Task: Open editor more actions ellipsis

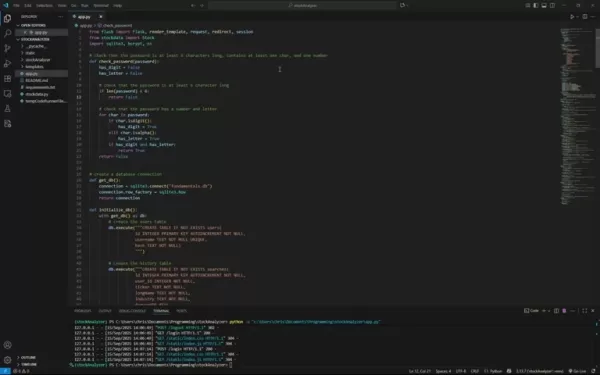Action: [593, 16]
